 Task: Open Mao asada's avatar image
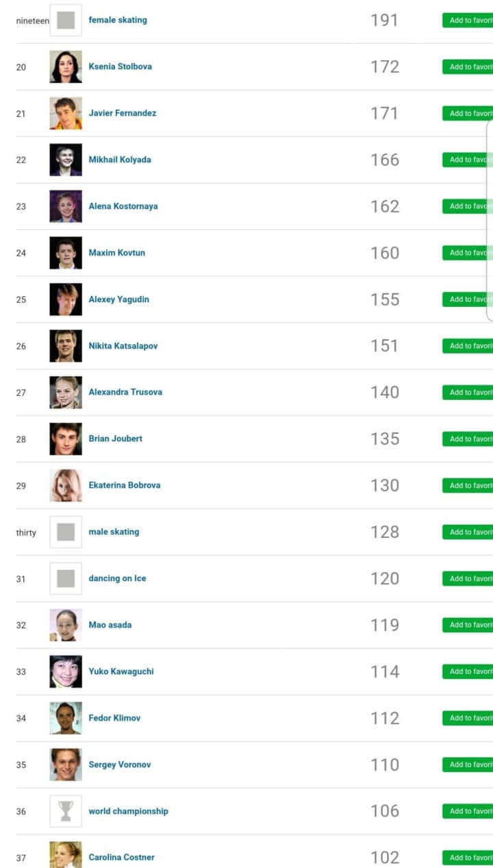(x=66, y=625)
